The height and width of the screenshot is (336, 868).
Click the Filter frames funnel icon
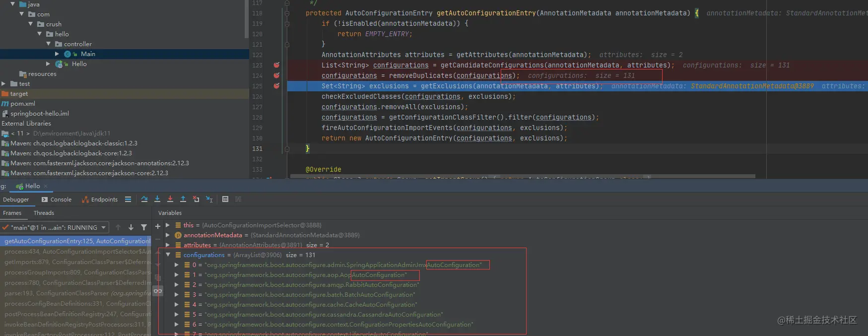(x=144, y=227)
